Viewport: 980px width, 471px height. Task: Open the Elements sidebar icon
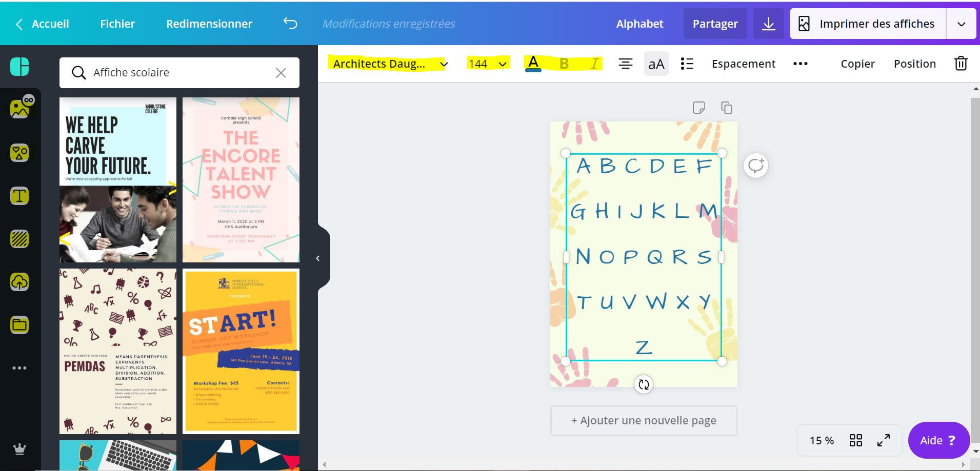pyautogui.click(x=19, y=153)
